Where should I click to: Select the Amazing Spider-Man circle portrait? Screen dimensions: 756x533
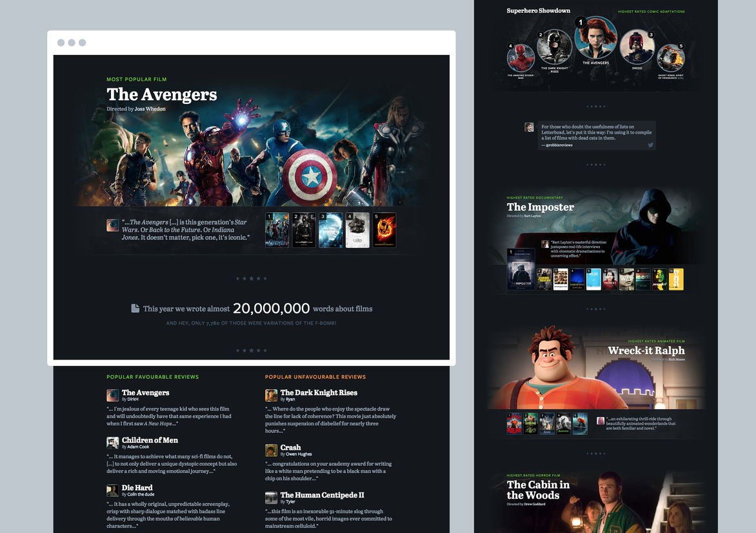coord(521,58)
